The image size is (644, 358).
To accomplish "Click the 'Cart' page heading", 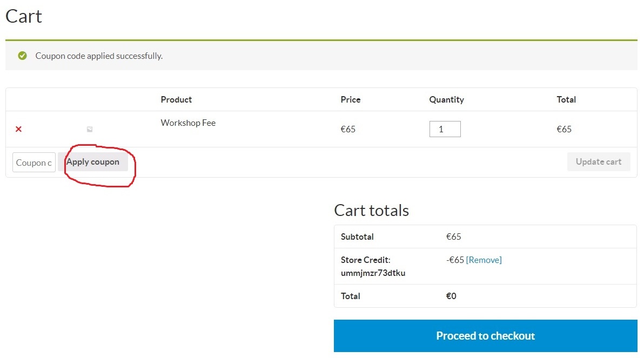I will [24, 16].
